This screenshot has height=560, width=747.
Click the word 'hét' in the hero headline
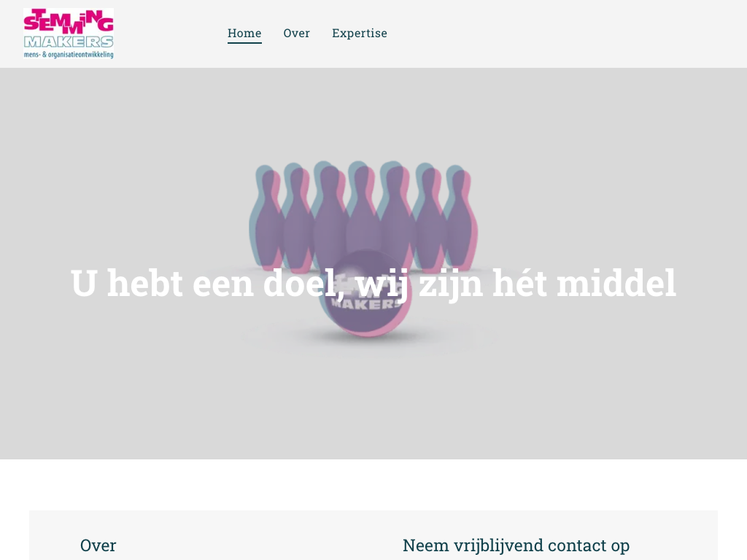point(519,283)
